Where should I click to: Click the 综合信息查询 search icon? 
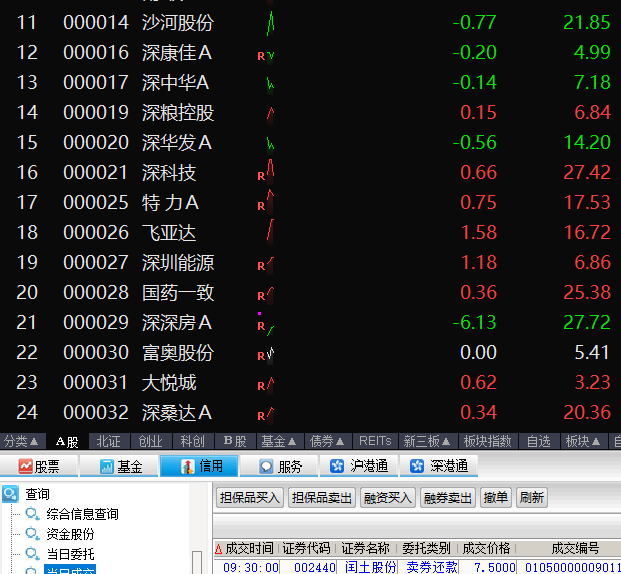click(32, 514)
